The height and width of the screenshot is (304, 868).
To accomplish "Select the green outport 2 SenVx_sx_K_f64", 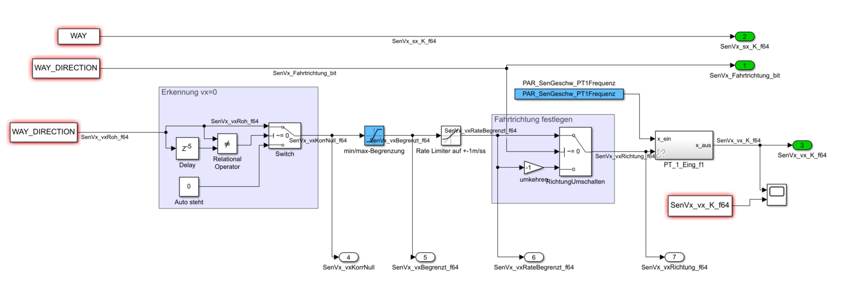I will click(744, 36).
